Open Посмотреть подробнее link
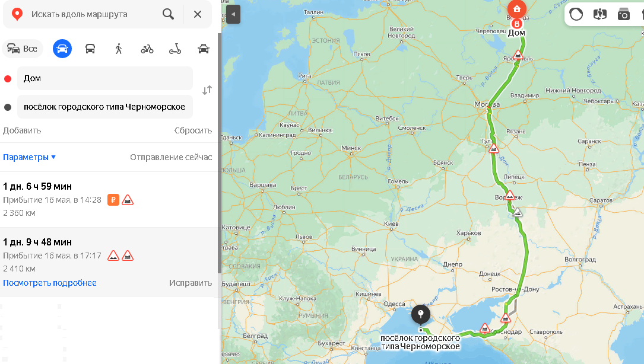This screenshot has width=644, height=364. [50, 283]
